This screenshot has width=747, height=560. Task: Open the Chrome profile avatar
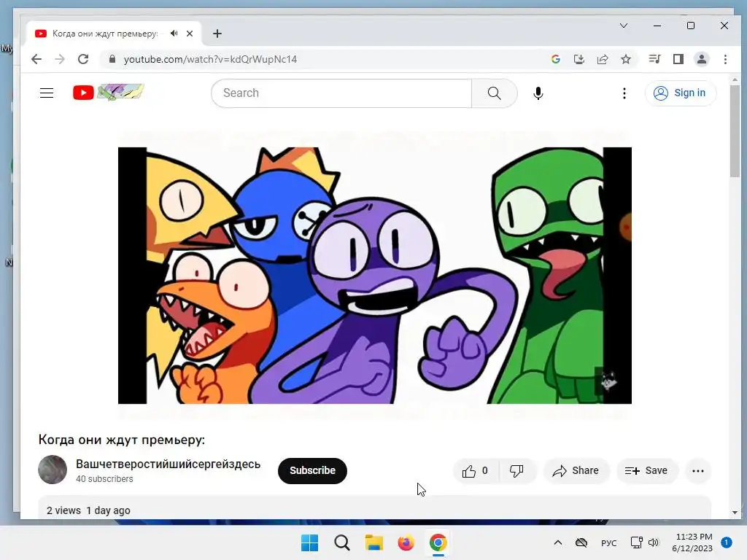pos(702,59)
